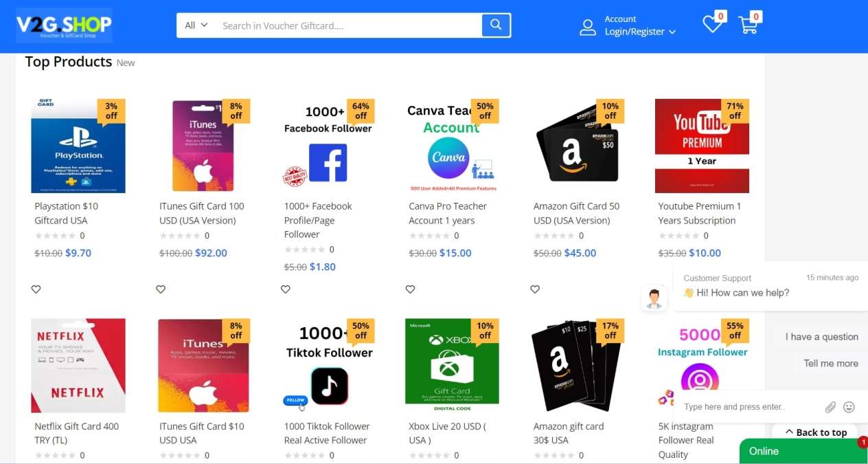Click the $9.70 Playstation price
This screenshot has height=464, width=868.
pos(78,253)
